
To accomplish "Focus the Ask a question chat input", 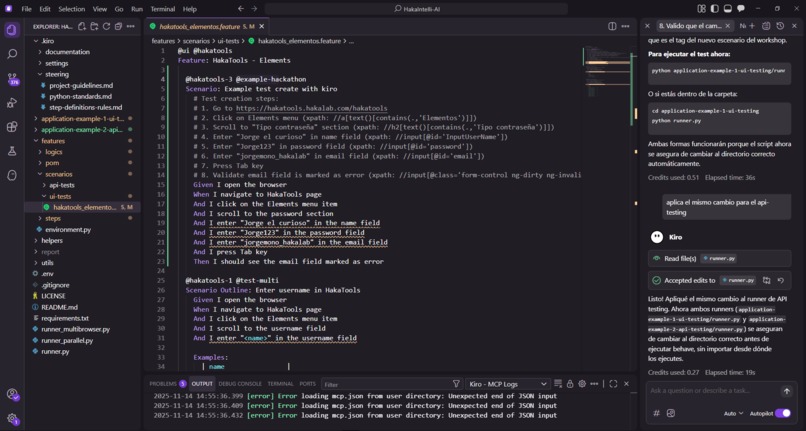I will [712, 391].
